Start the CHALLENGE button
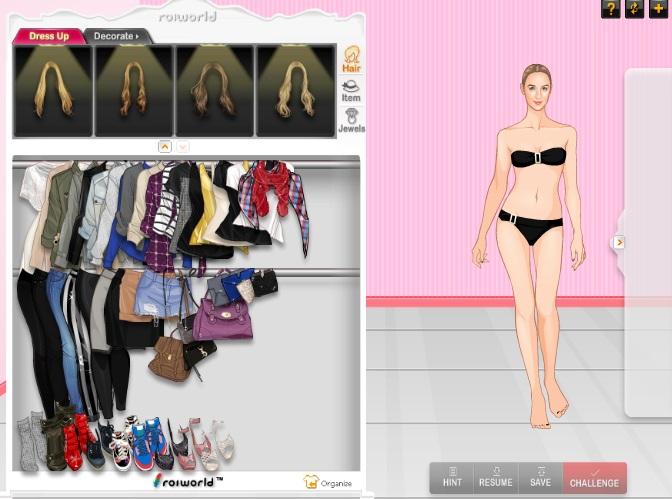This screenshot has width=672, height=499. [x=594, y=477]
